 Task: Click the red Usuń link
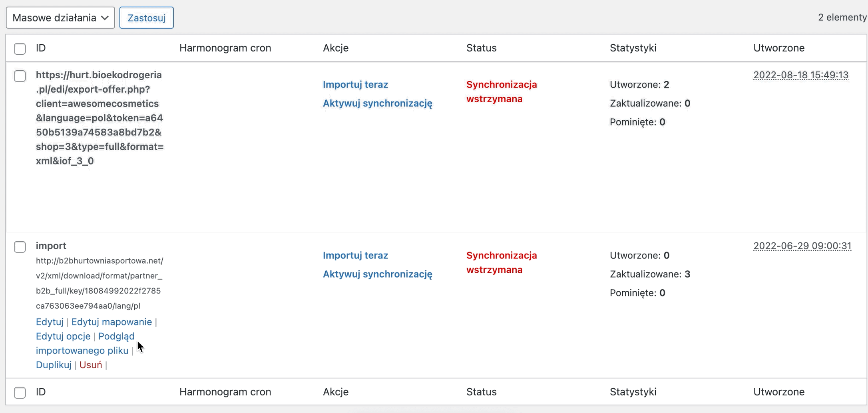[91, 365]
